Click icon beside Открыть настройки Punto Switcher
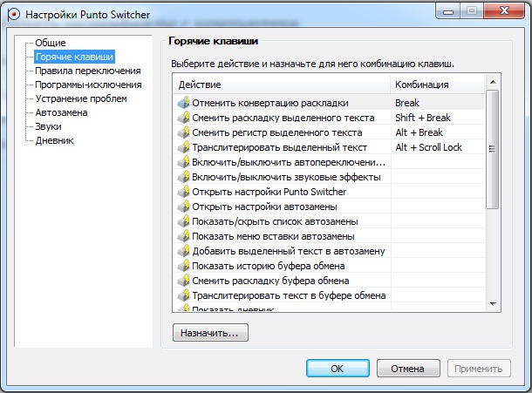The width and height of the screenshot is (532, 393). point(183,192)
